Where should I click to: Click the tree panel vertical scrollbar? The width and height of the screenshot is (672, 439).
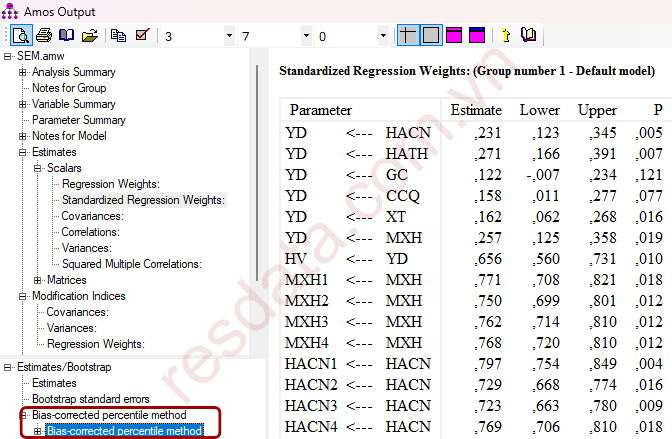pos(259,200)
